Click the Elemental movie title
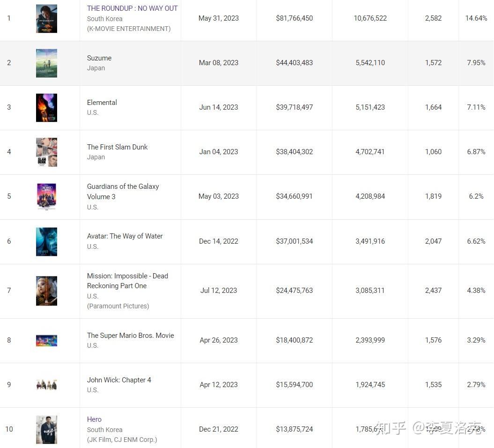Viewport: 494px width, 448px height. tap(102, 103)
